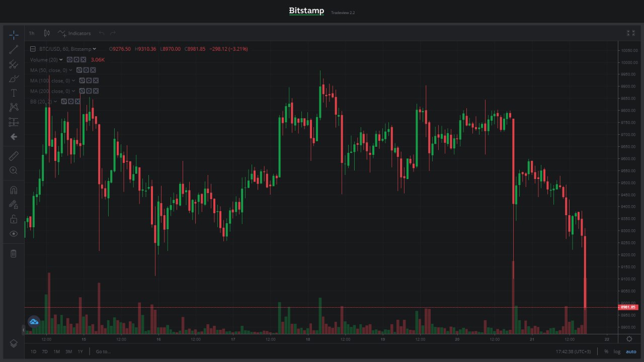Open chart settings gear at bottom right
This screenshot has height=362, width=644.
coord(629,339)
